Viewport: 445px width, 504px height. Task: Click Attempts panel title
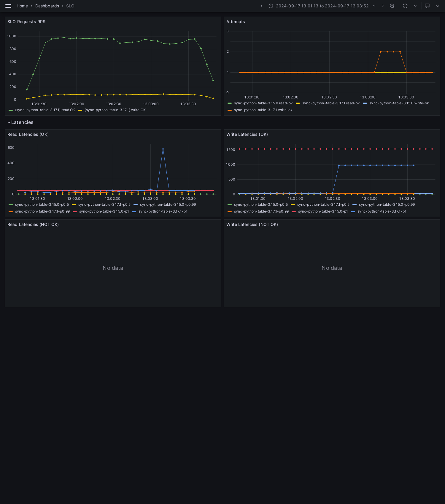pyautogui.click(x=236, y=22)
